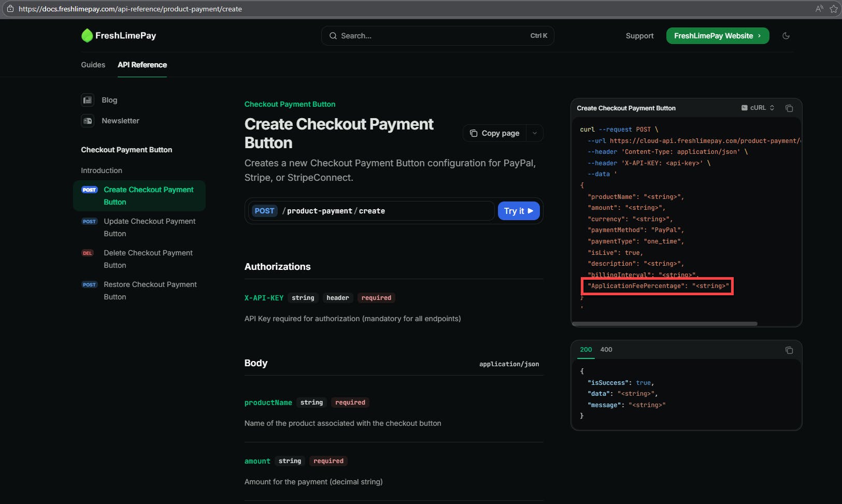Click the productName parameter name
842x504 pixels.
(x=268, y=402)
